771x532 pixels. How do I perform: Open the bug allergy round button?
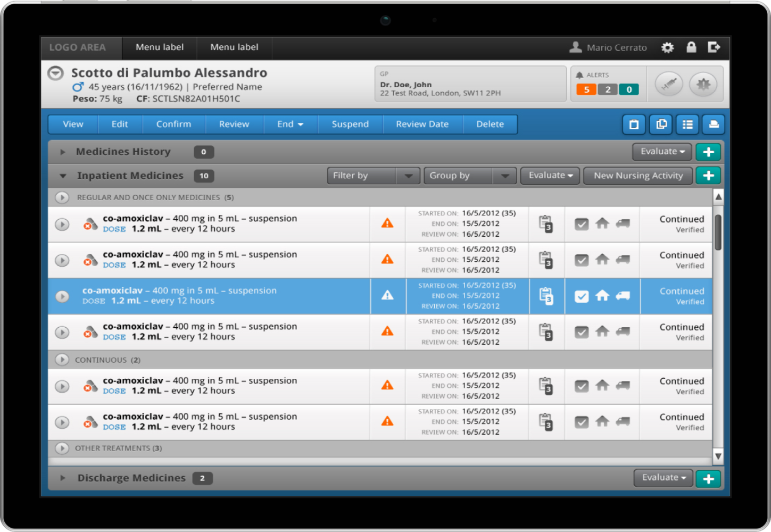pyautogui.click(x=703, y=84)
